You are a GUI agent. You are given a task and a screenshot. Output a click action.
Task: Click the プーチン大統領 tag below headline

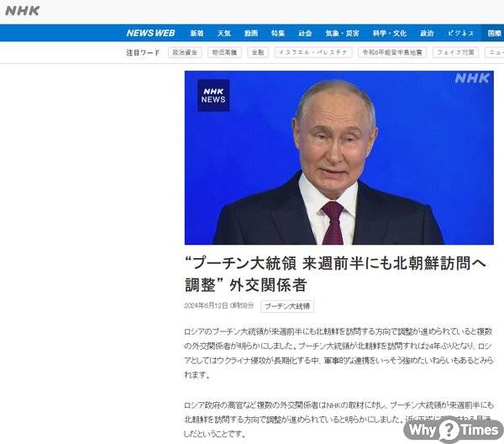click(x=287, y=306)
